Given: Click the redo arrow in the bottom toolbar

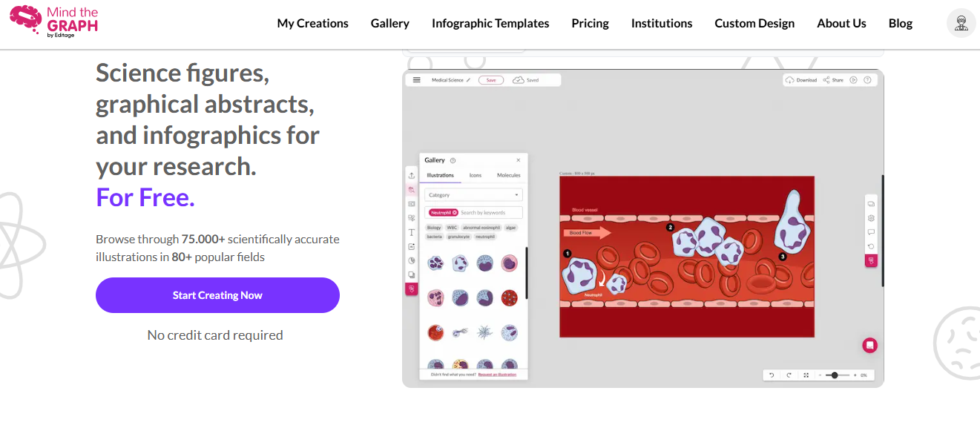Looking at the screenshot, I should (x=789, y=375).
